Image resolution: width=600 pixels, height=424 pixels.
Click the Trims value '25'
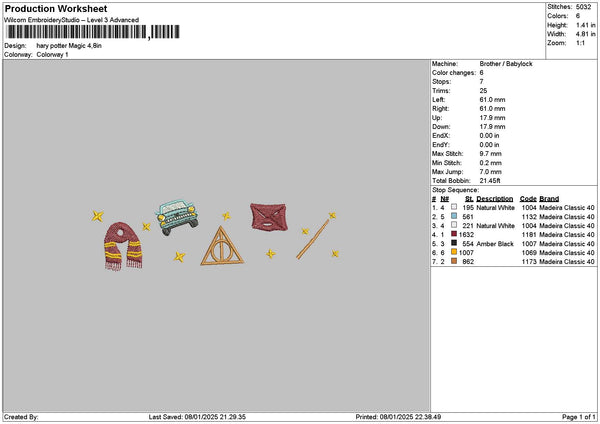point(483,91)
